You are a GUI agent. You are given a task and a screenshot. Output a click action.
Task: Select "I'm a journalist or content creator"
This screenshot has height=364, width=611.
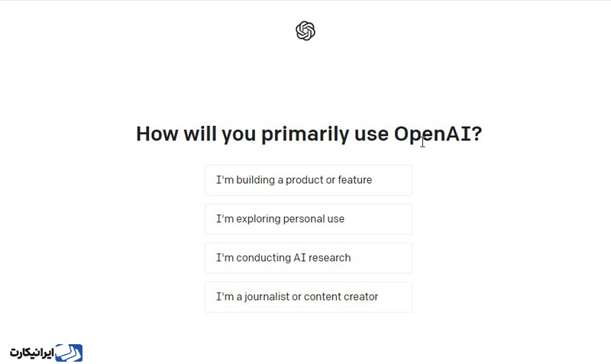click(309, 297)
